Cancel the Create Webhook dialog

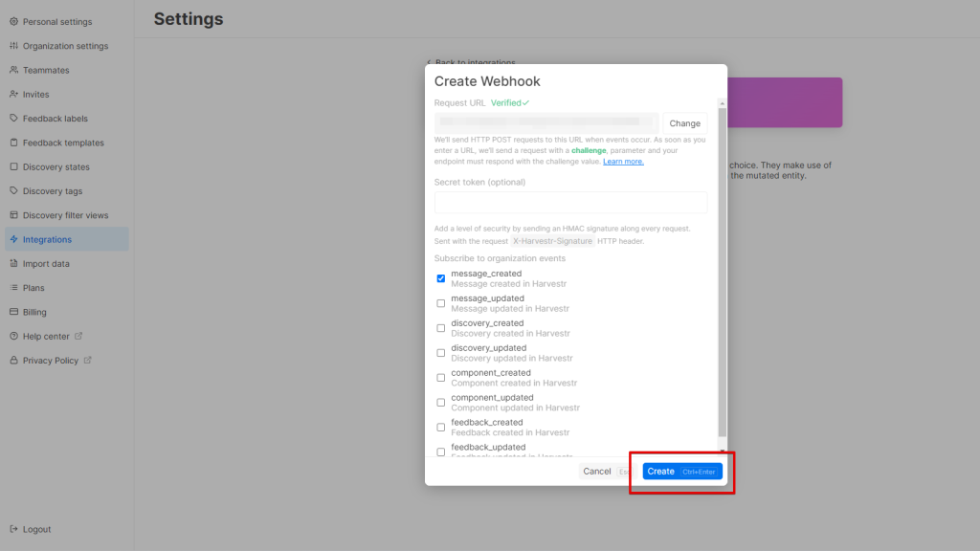pyautogui.click(x=597, y=472)
